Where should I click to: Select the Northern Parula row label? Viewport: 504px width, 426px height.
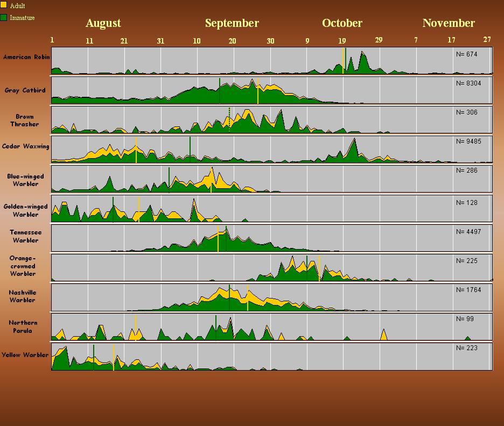[x=23, y=326]
